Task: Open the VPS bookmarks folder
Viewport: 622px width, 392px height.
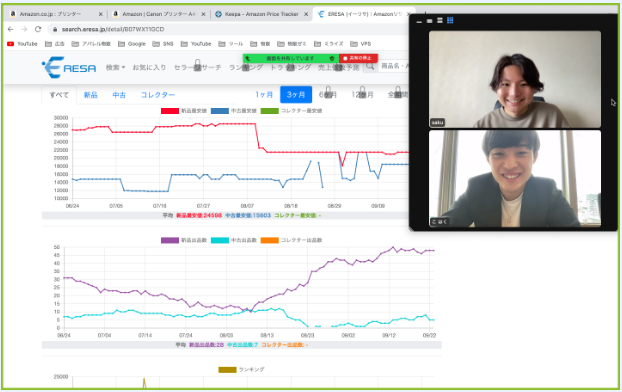Action: tap(361, 44)
